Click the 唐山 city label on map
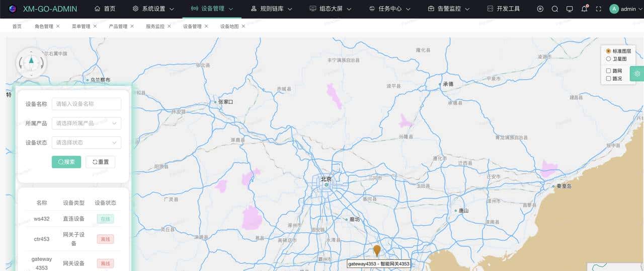Viewport: 644px width, 271px height. point(464,211)
